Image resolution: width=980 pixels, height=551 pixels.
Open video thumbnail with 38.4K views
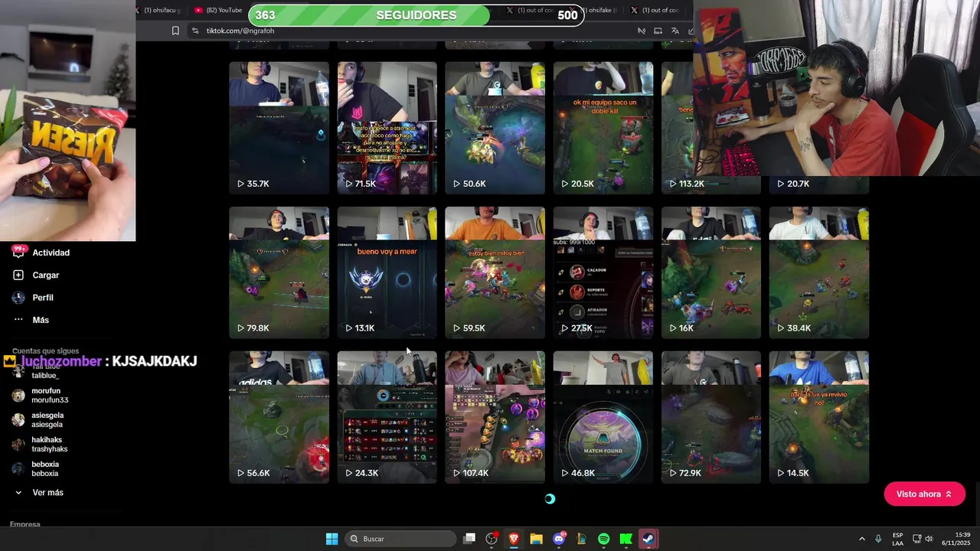[x=818, y=272]
